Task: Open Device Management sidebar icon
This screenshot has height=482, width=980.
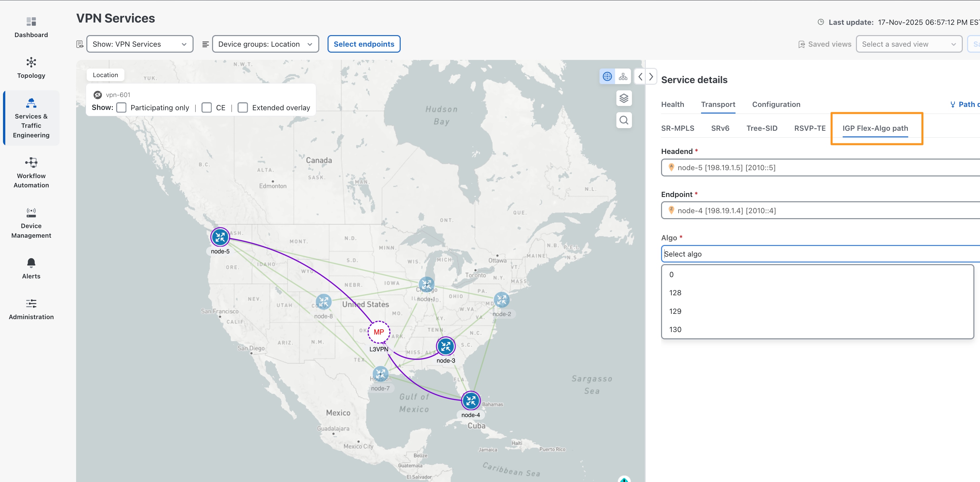Action: [x=31, y=213]
